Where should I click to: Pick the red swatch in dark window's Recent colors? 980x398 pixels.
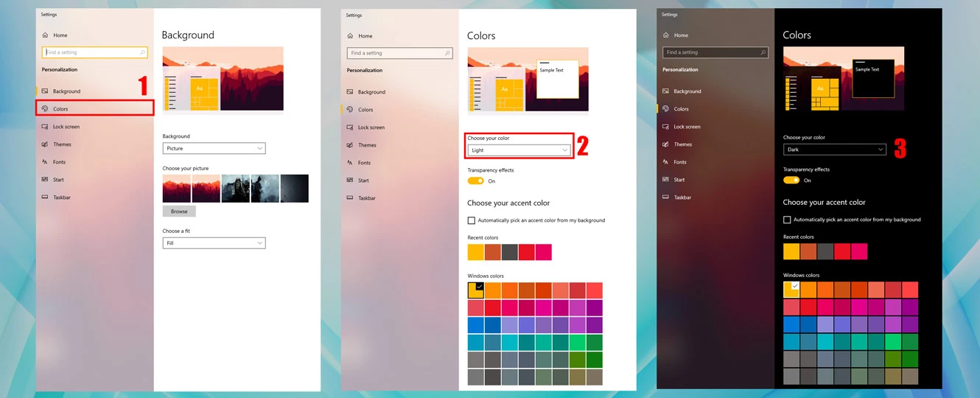[x=842, y=251]
